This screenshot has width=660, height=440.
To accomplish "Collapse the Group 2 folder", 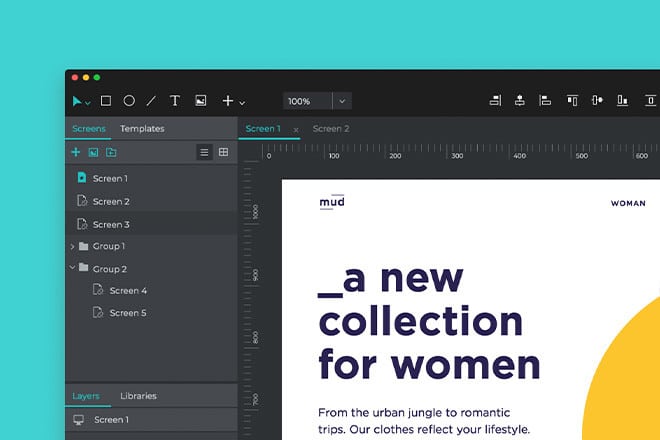I will coord(72,269).
